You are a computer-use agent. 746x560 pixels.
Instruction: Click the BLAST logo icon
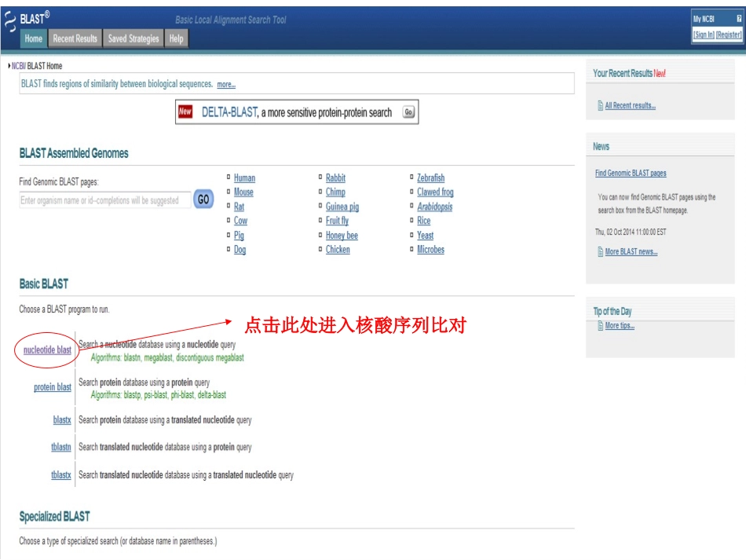pos(10,22)
